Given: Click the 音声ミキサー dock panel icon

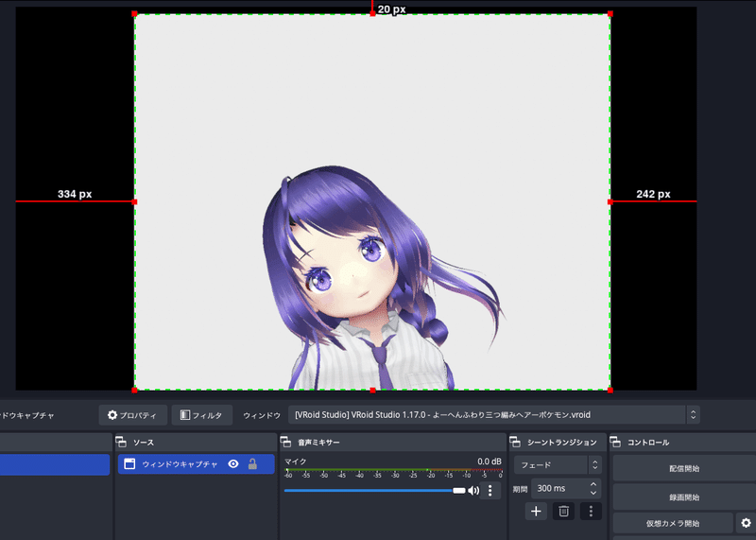Looking at the screenshot, I should pyautogui.click(x=286, y=442).
